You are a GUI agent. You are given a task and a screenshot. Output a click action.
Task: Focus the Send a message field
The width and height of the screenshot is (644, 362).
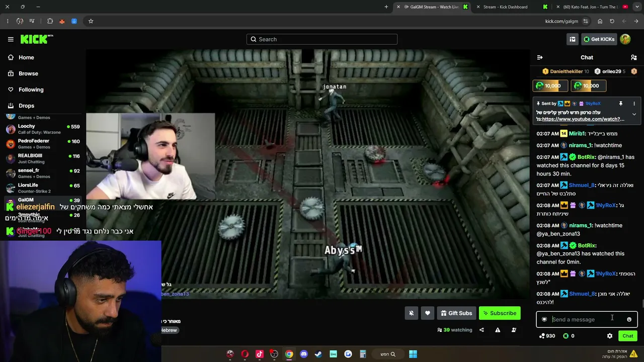coord(587,319)
